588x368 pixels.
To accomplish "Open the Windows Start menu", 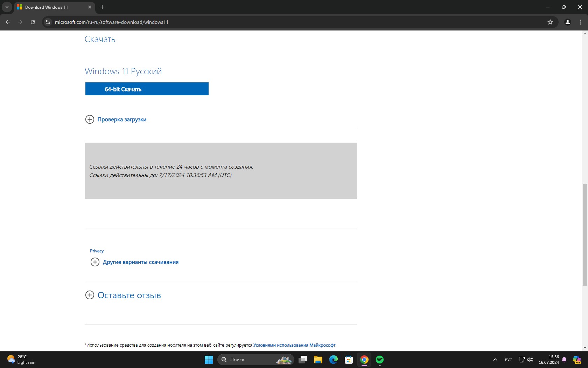I will coord(209,360).
